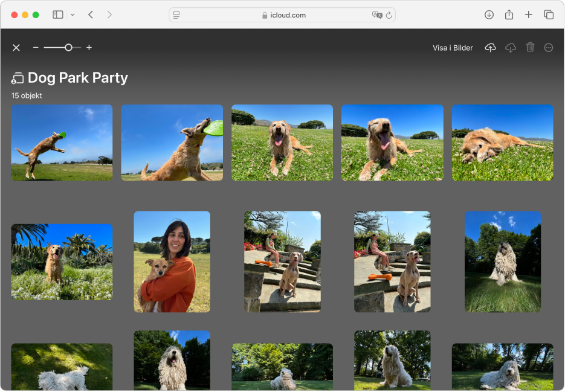
Task: Open bottom-row photo of white dog lying down
Action: [x=503, y=367]
